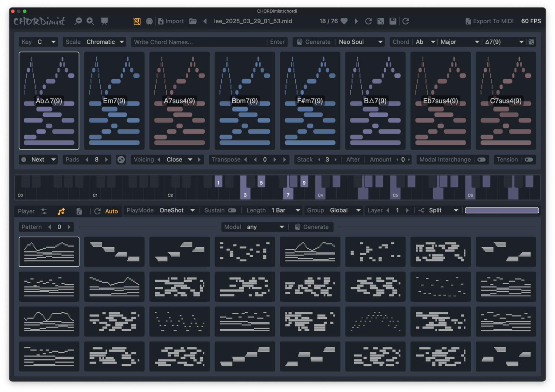The width and height of the screenshot is (555, 392).
Task: Open the Group Global dropdown
Action: coord(345,210)
